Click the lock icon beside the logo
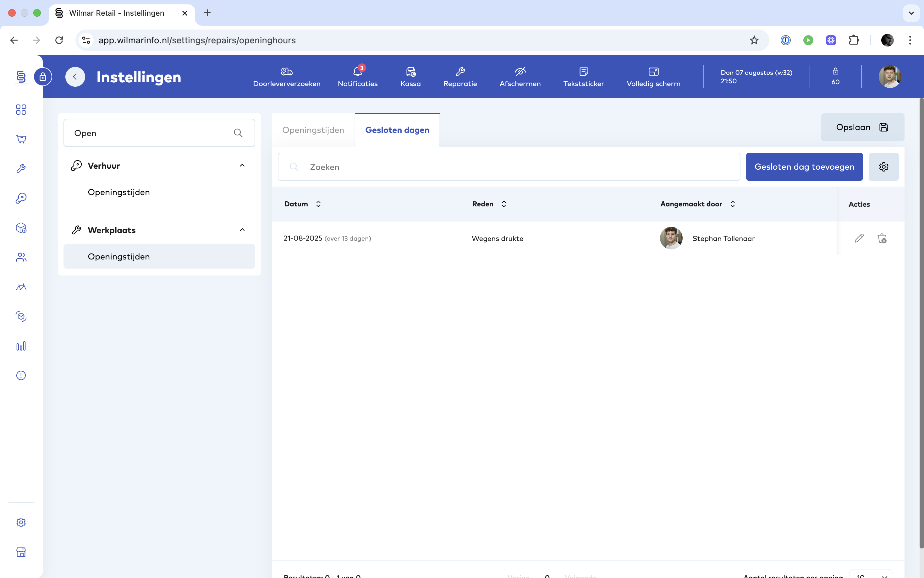924x578 pixels. pyautogui.click(x=43, y=77)
